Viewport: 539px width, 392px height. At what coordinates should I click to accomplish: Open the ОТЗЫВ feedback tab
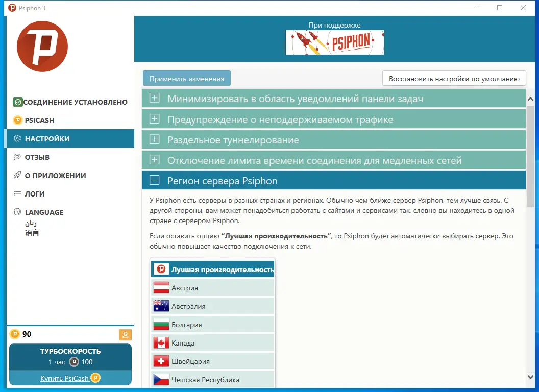[x=70, y=157]
